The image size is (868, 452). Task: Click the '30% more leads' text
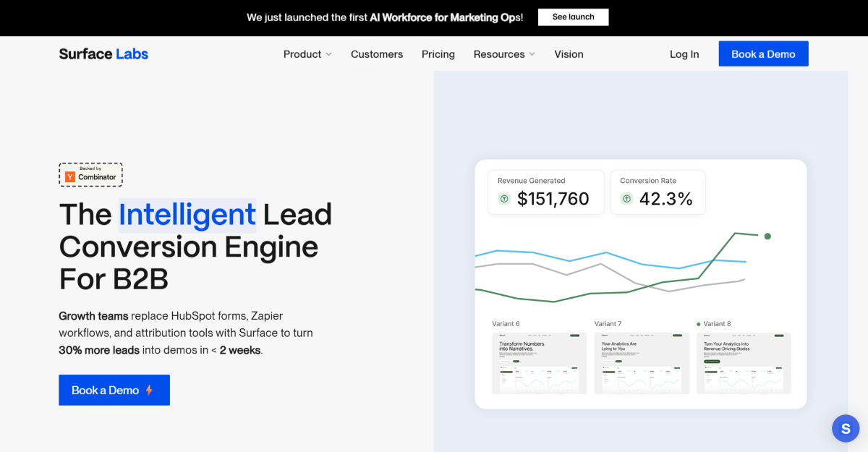pos(99,350)
